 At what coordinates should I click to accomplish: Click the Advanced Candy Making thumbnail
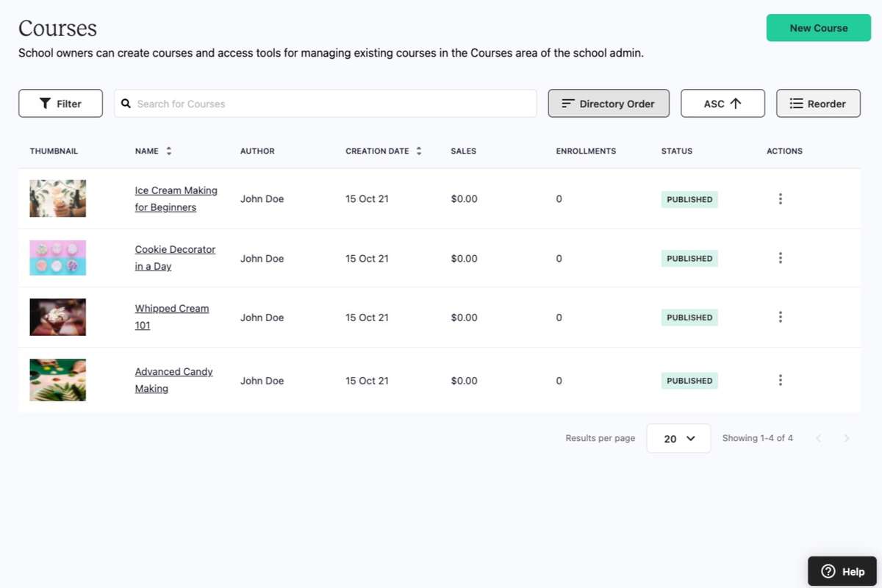pyautogui.click(x=57, y=380)
